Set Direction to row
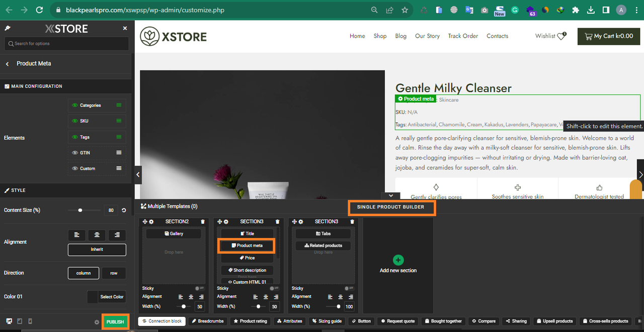Image resolution: width=644 pixels, height=332 pixels. point(114,273)
